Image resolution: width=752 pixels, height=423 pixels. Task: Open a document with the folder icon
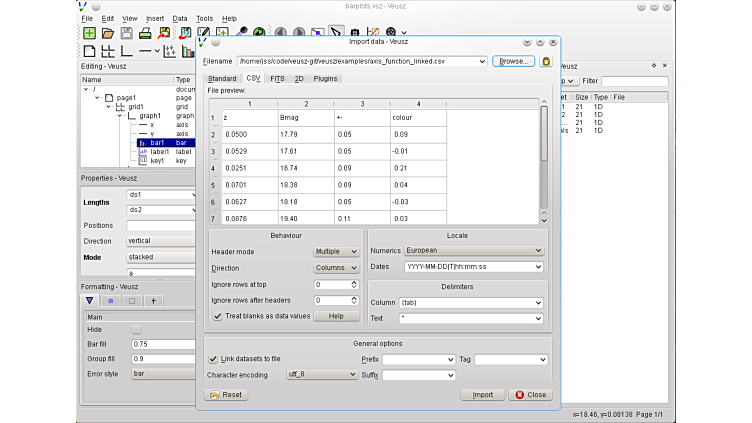click(x=108, y=33)
